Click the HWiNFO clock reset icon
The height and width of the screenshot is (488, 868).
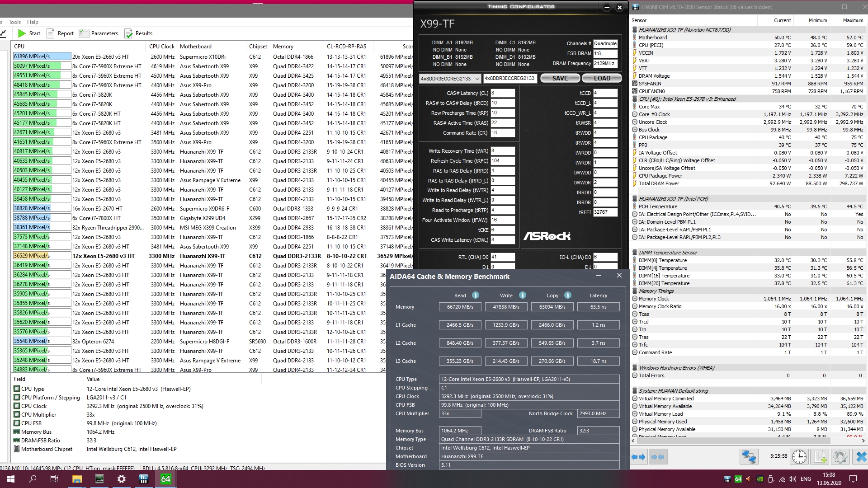[799, 457]
